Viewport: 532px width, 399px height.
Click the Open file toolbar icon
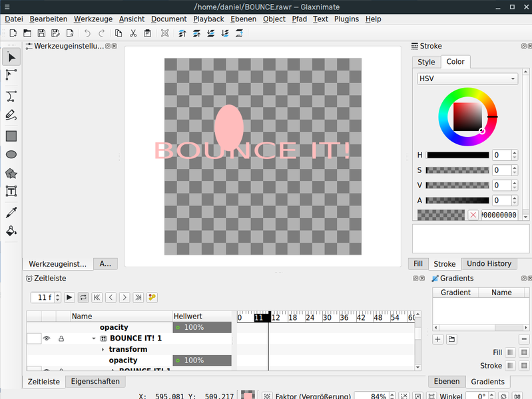tap(27, 33)
